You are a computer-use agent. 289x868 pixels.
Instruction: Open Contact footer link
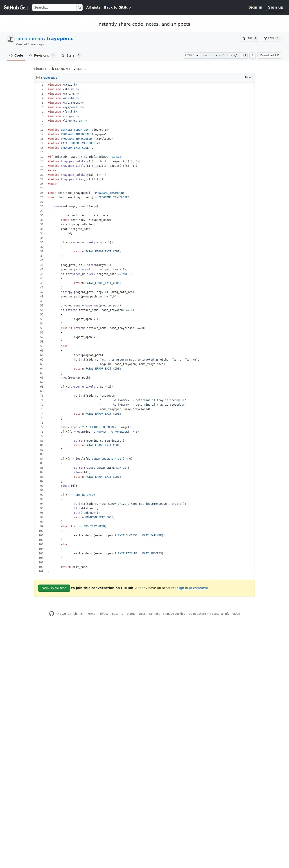click(154, 614)
